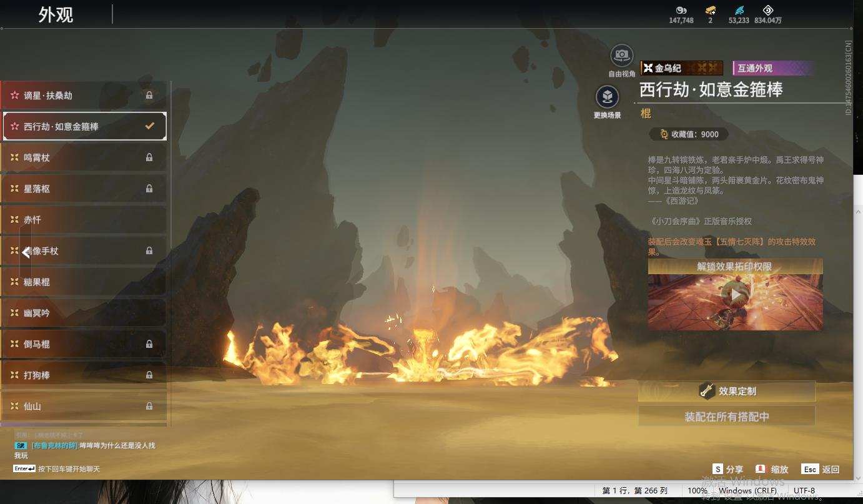
Task: Select the 糖果棍 staff skin
Action: (84, 282)
